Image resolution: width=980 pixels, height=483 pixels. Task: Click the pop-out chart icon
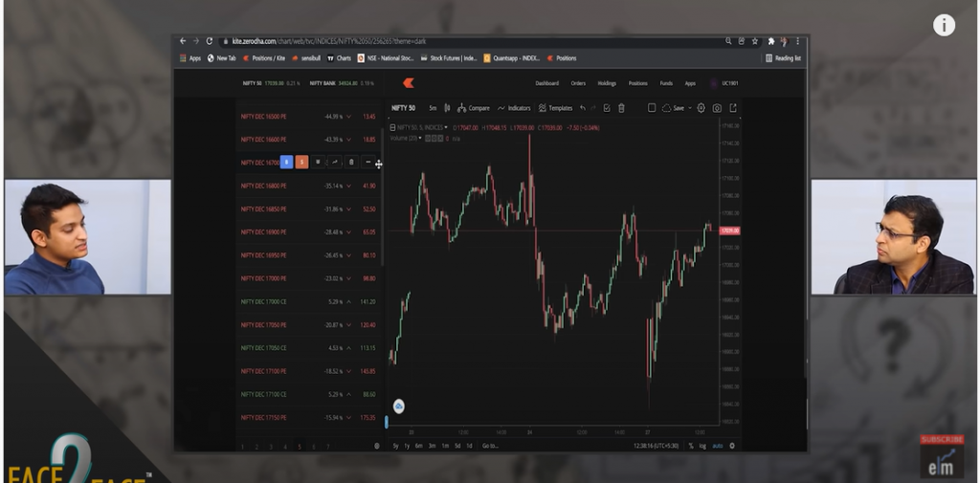(x=733, y=108)
